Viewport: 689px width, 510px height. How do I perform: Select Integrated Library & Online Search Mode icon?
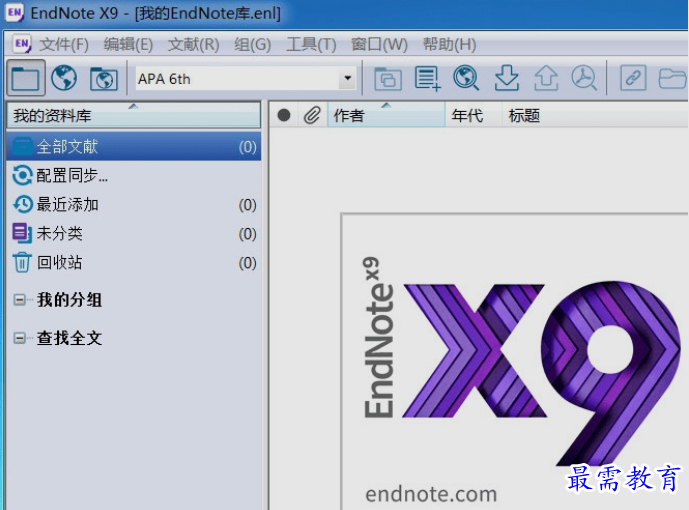click(x=104, y=79)
